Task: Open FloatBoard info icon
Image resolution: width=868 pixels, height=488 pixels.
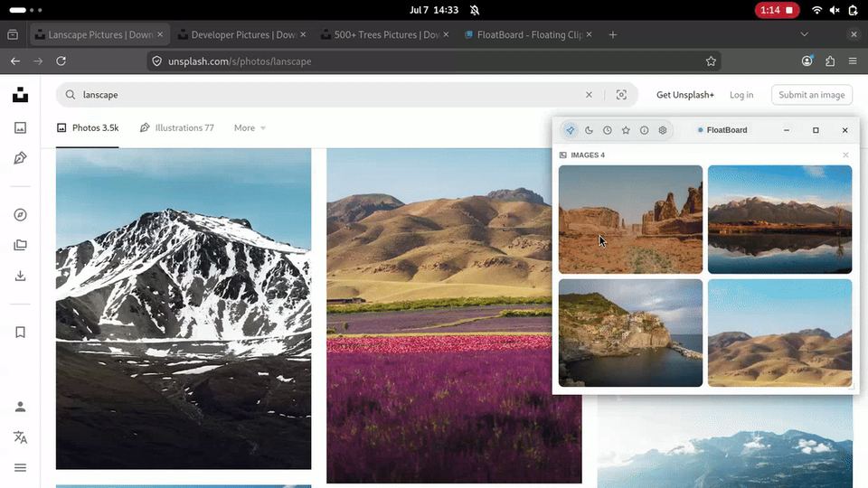Action: 645,130
